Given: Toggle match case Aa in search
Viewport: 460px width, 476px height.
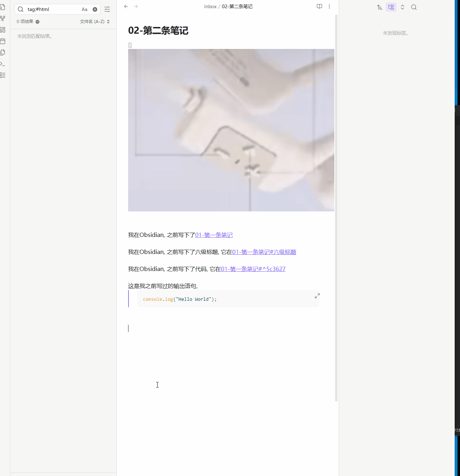Looking at the screenshot, I should coord(84,10).
